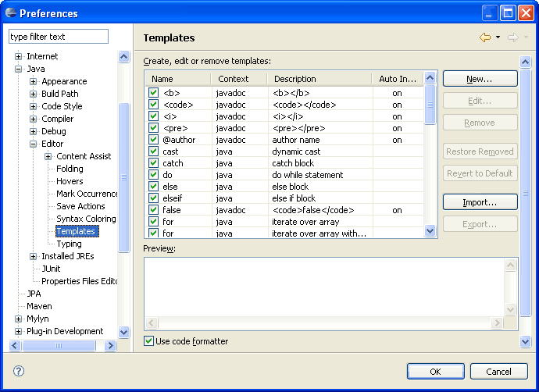Click main panel scroll-down arrow
This screenshot has width=539, height=392.
pyautogui.click(x=525, y=341)
